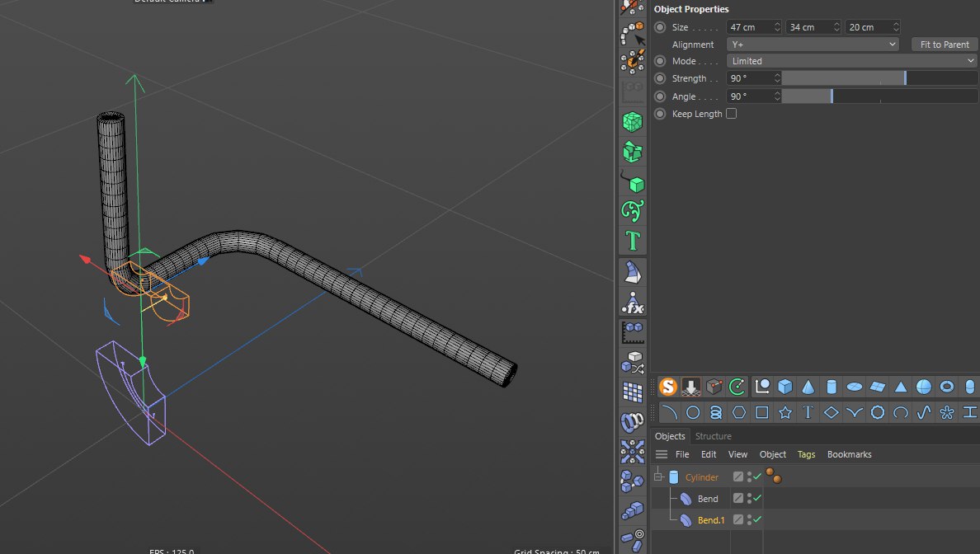Select the Bend.1 object in tree
Image resolution: width=980 pixels, height=554 pixels.
point(711,519)
